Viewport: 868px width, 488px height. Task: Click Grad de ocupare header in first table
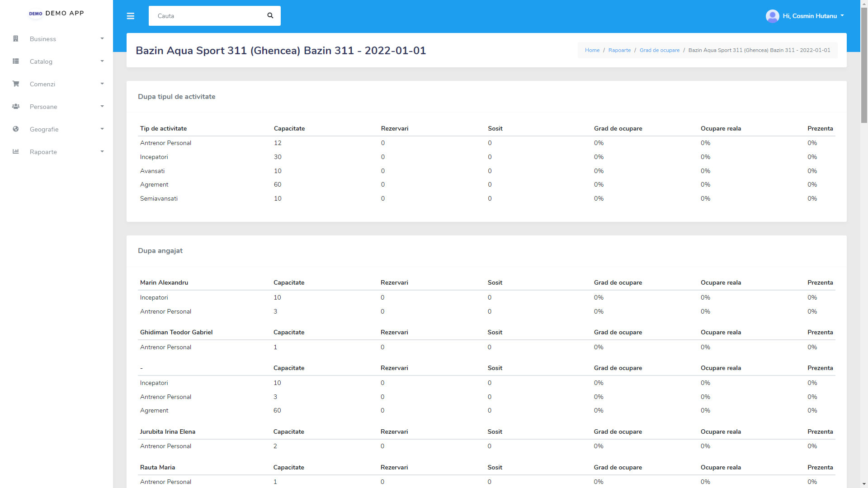(618, 128)
